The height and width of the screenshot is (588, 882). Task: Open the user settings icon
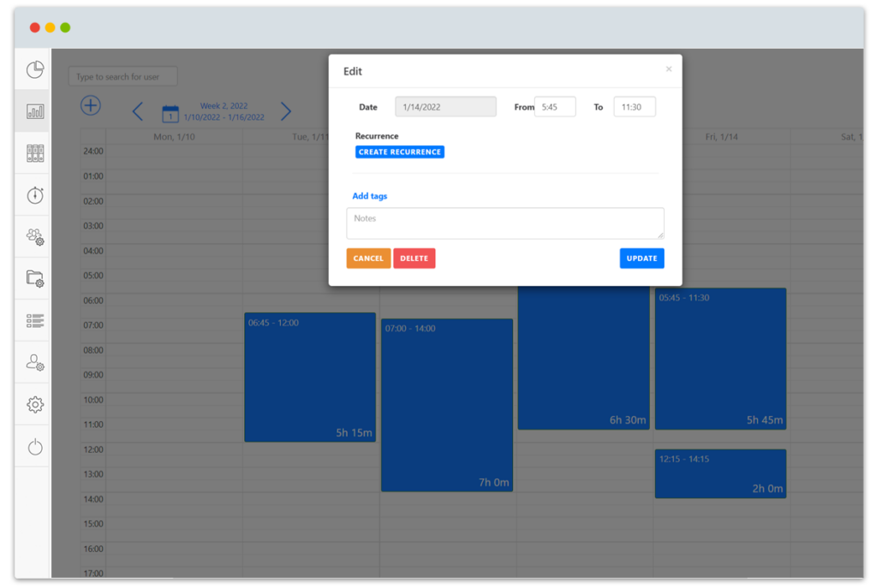coord(35,363)
